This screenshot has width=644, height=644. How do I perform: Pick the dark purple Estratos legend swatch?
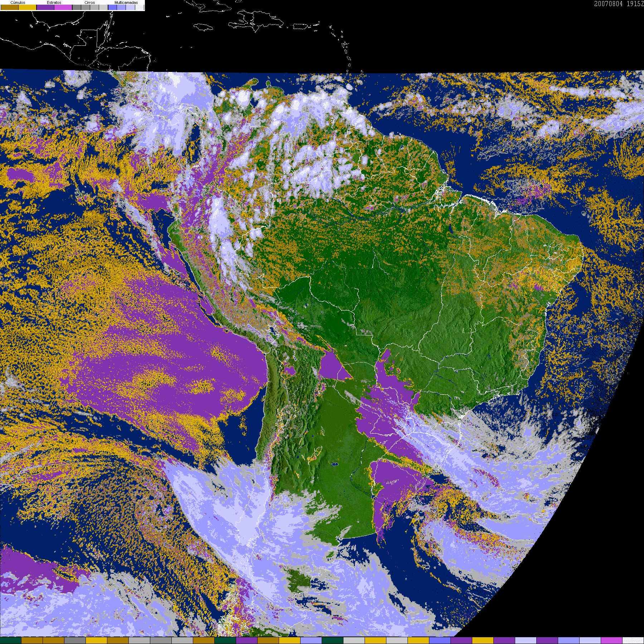coord(45,8)
